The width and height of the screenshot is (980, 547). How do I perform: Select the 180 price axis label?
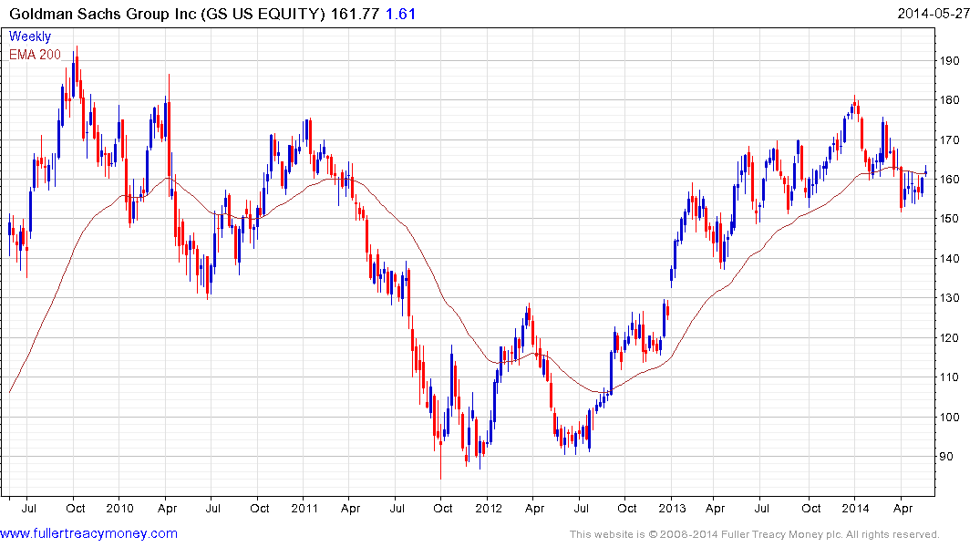pyautogui.click(x=949, y=100)
